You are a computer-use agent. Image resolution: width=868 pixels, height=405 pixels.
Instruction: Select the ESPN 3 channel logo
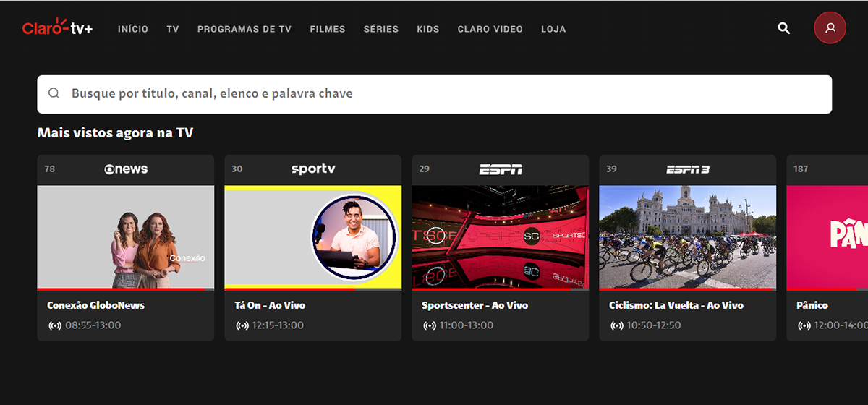[688, 169]
